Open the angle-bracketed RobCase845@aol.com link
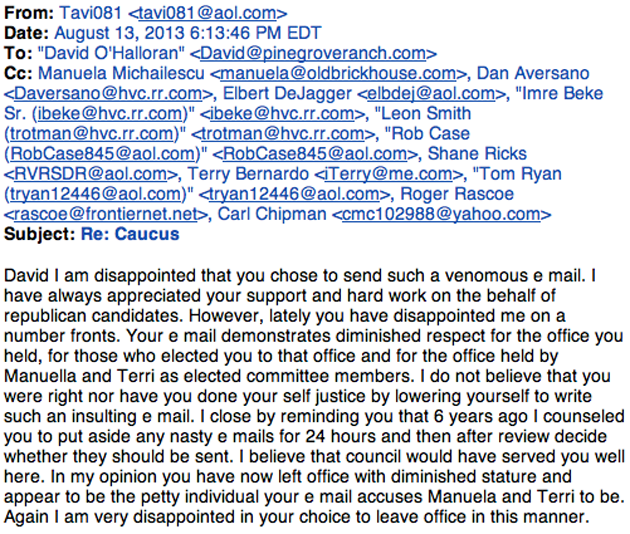The image size is (630, 534). (311, 153)
